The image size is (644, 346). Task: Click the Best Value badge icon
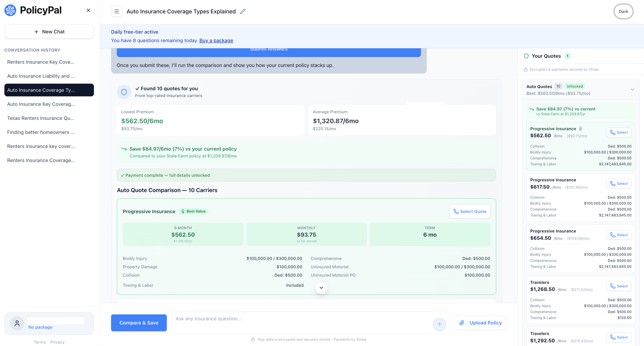[183, 211]
